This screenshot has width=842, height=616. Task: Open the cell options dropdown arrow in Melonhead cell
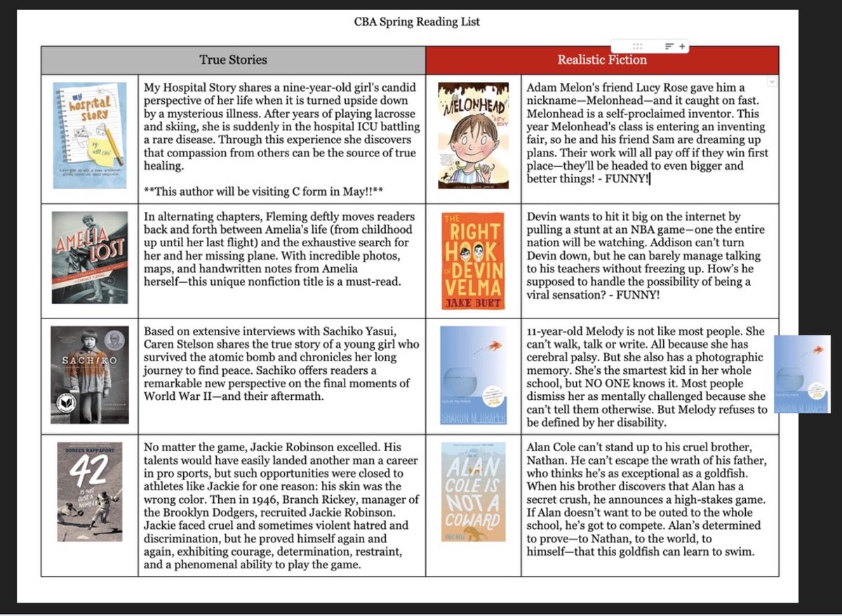point(773,82)
